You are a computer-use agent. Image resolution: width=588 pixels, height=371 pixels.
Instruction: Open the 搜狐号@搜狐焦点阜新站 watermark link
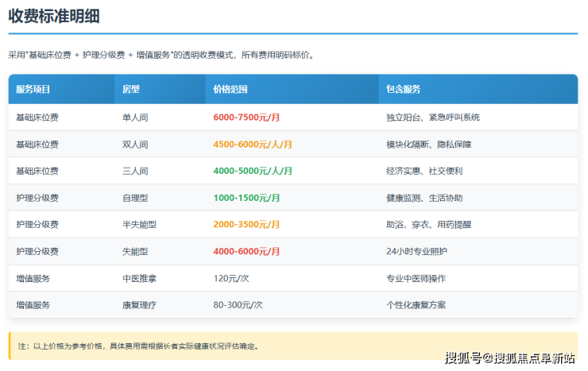pos(509,358)
